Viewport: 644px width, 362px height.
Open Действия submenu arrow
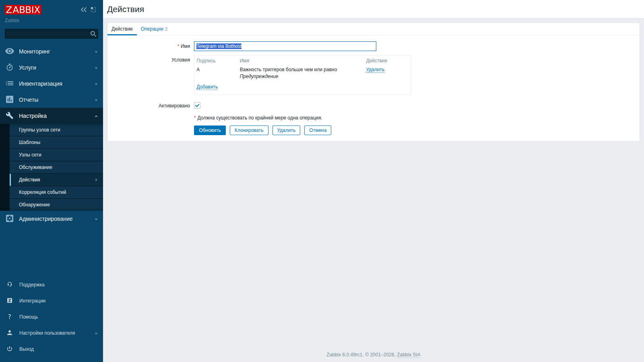96,180
